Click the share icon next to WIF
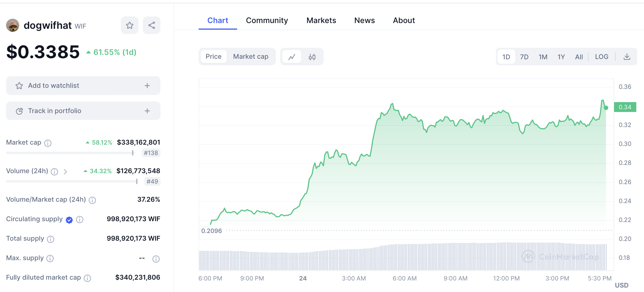The height and width of the screenshot is (292, 644). [x=151, y=25]
